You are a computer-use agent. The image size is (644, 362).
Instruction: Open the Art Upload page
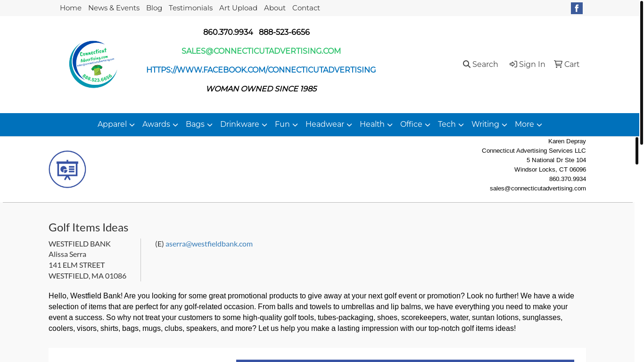pos(238,8)
